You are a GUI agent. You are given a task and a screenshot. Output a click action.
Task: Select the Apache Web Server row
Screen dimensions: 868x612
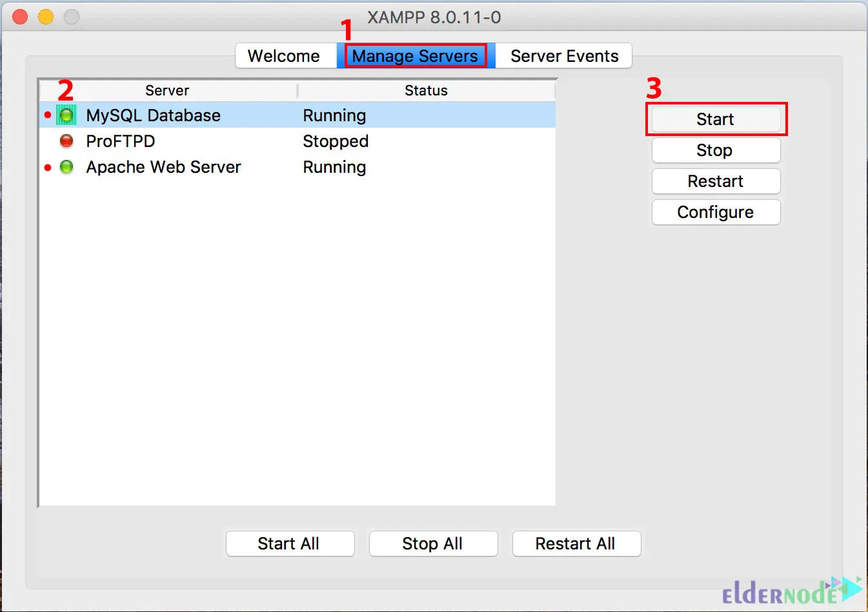[298, 167]
